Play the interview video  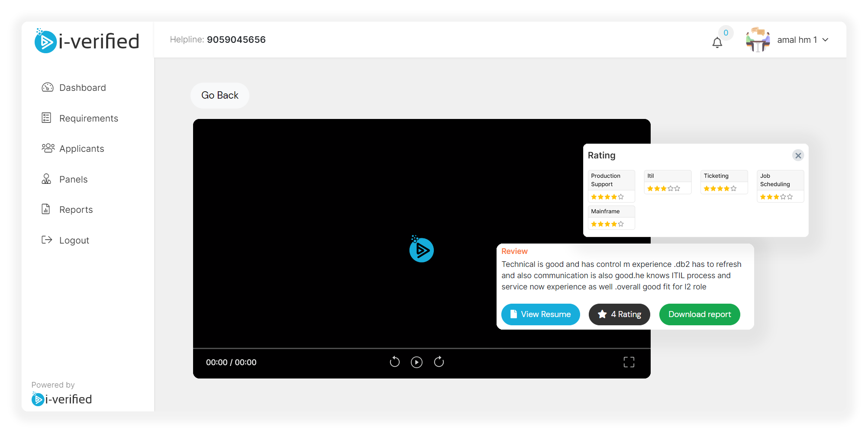coord(416,362)
